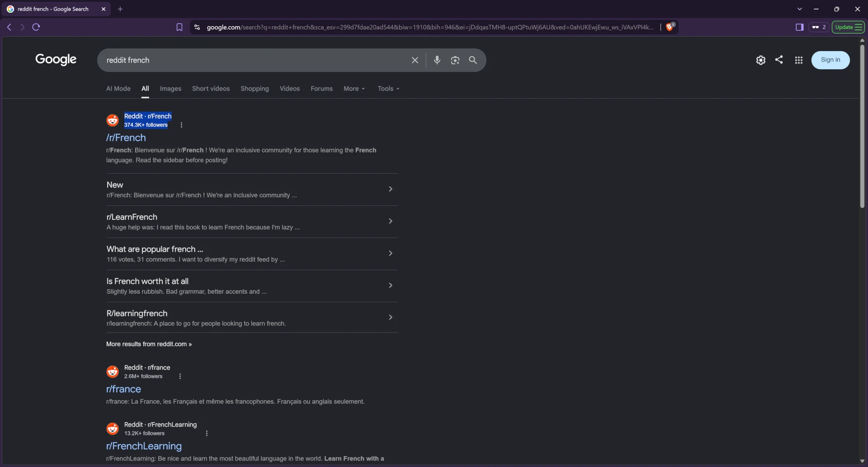Click the browser forward arrow
868x467 pixels.
[22, 27]
